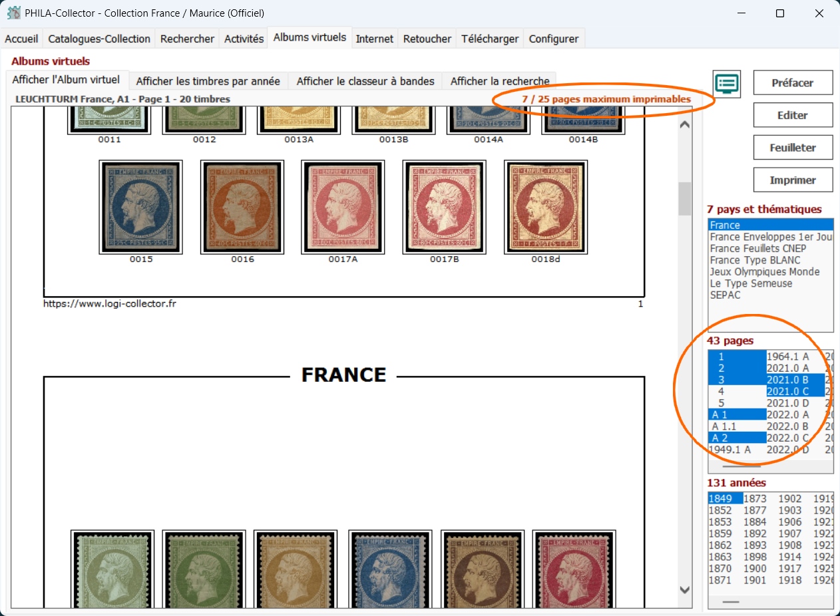Click the Préfacer button

793,83
